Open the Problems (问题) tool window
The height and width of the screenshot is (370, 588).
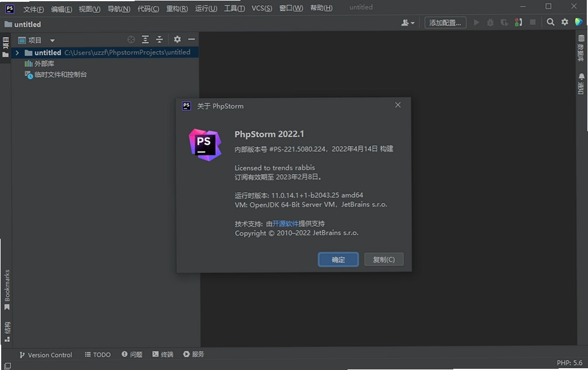point(132,354)
